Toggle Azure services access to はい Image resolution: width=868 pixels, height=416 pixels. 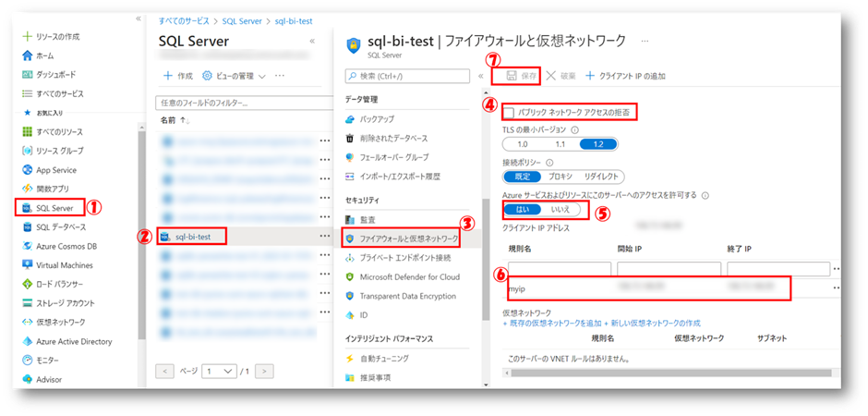click(x=522, y=209)
